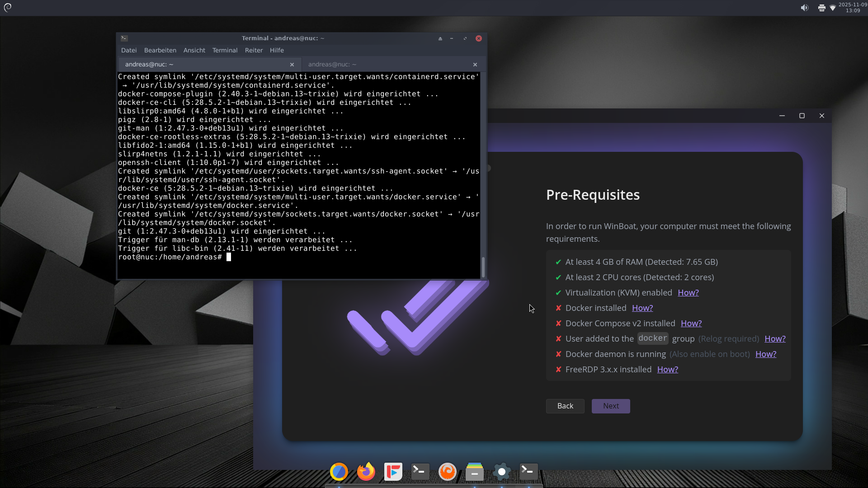868x488 pixels.
Task: Open the Datei menu in terminal
Action: tap(129, 50)
